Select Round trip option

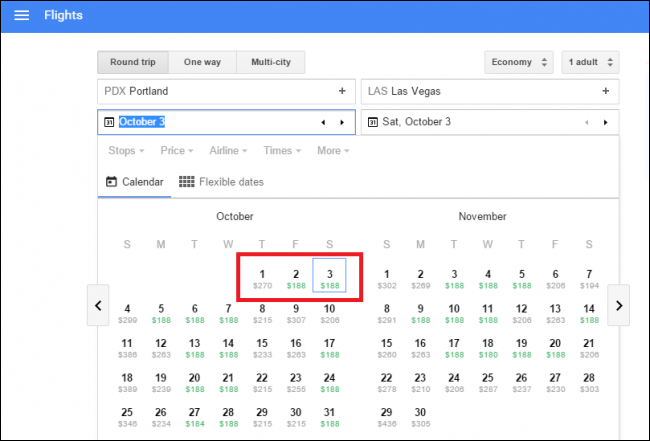point(133,62)
